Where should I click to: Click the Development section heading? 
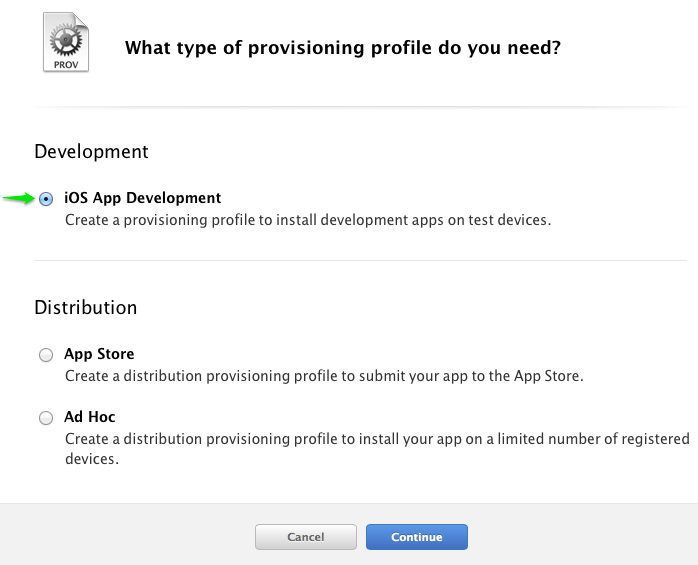coord(91,152)
